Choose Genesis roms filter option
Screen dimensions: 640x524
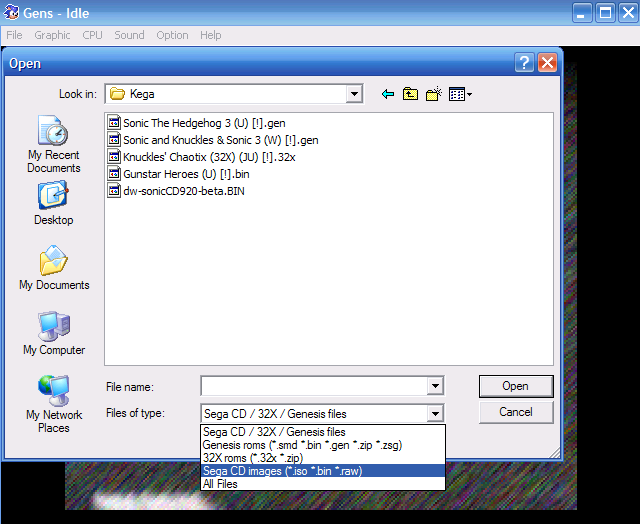point(302,445)
